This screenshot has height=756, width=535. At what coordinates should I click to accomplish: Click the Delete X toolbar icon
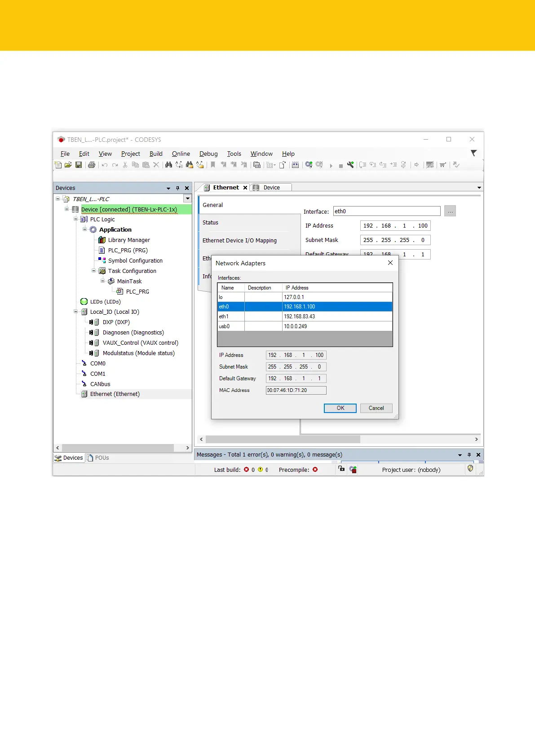click(156, 165)
